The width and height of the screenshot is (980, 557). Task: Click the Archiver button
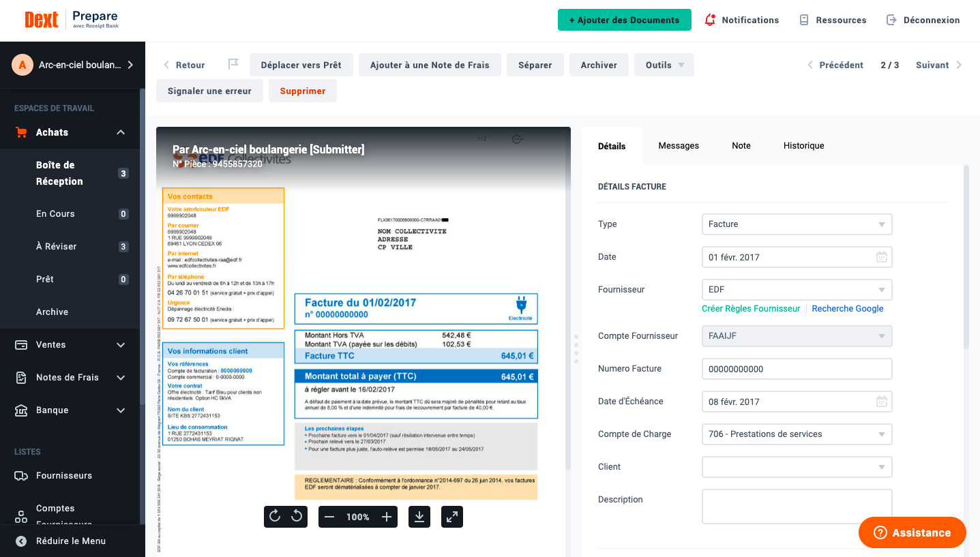[599, 65]
